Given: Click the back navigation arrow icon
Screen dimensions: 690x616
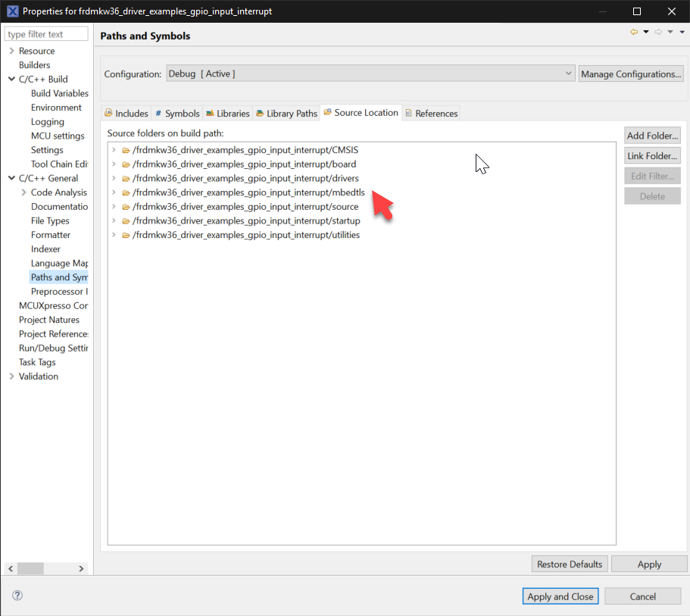Looking at the screenshot, I should pos(634,32).
